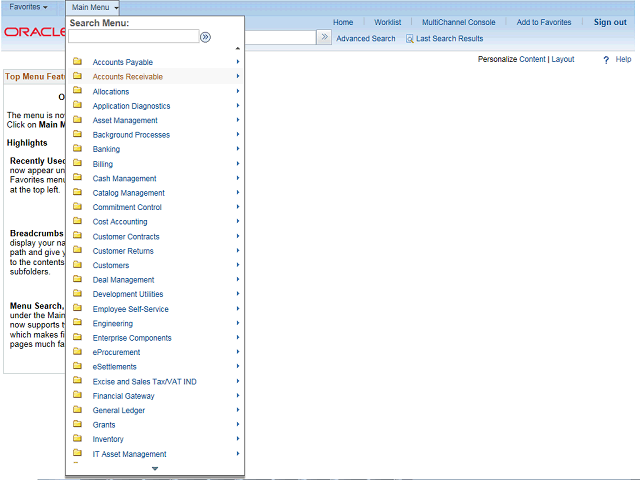Click the Application Diagnostics folder icon
640x480 pixels.
click(77, 105)
